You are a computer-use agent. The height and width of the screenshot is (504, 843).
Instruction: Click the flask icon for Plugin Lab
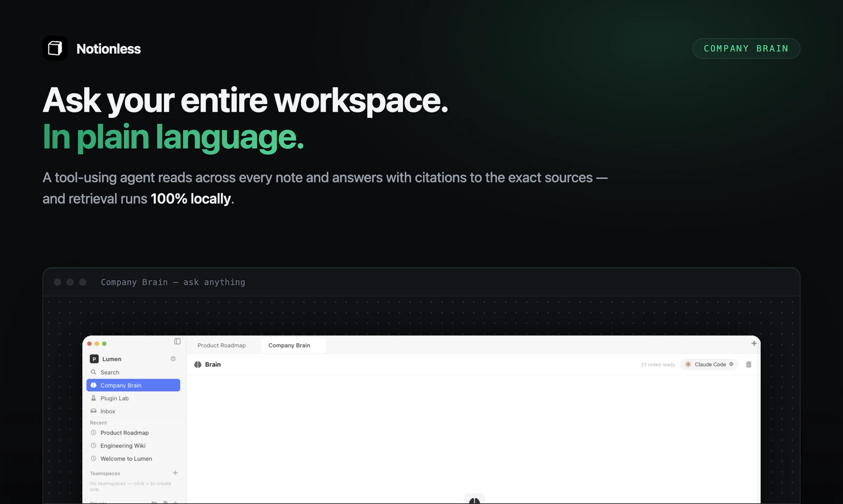93,398
